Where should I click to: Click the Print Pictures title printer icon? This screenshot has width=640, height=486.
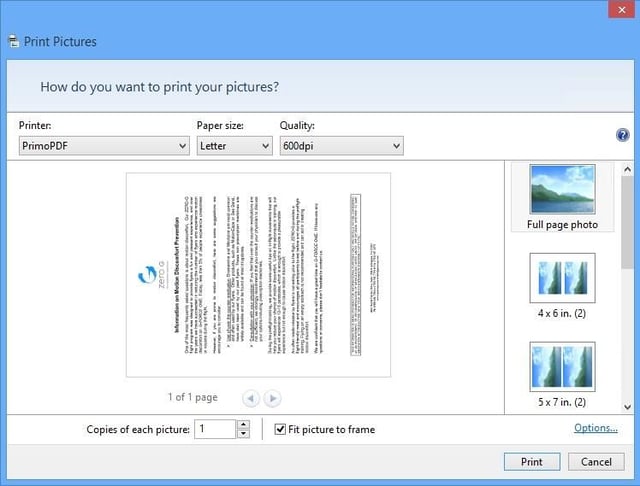coord(13,41)
